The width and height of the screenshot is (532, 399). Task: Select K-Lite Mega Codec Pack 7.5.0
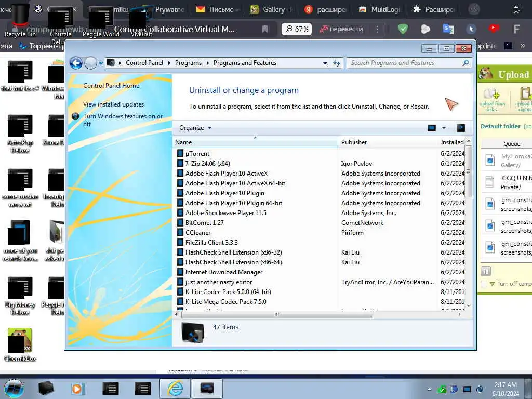225,301
